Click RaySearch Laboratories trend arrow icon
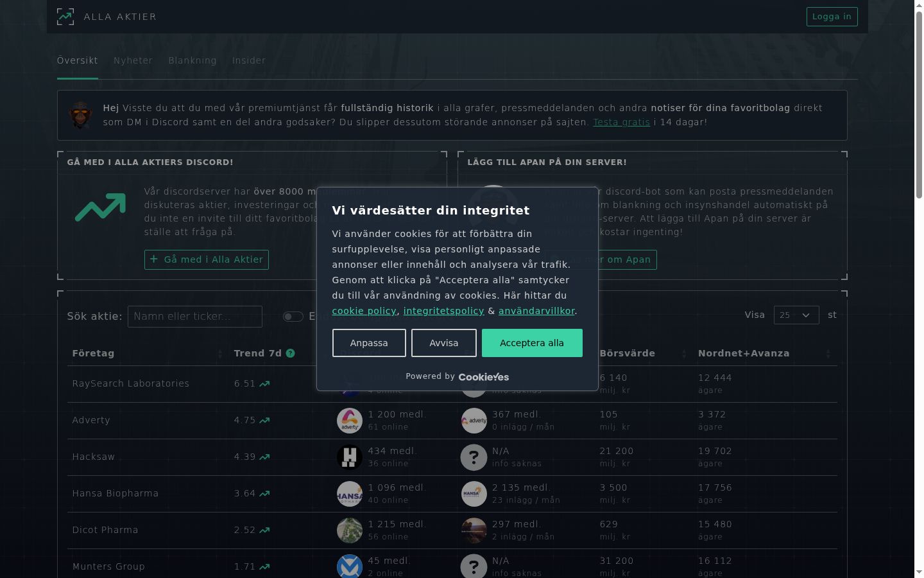Viewport: 924px width, 578px height. pyautogui.click(x=264, y=384)
